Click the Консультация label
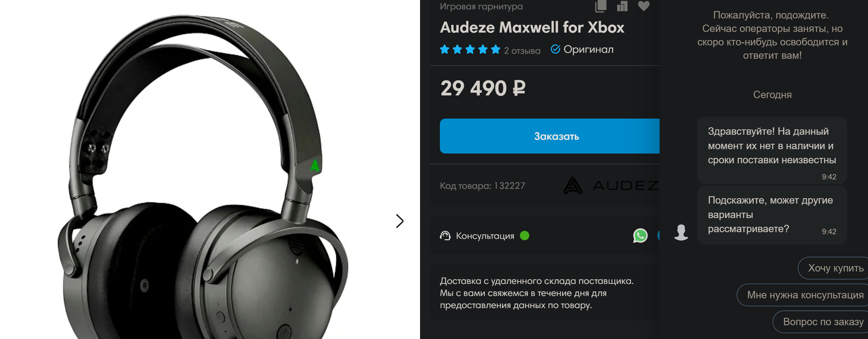The image size is (868, 339). pyautogui.click(x=485, y=236)
